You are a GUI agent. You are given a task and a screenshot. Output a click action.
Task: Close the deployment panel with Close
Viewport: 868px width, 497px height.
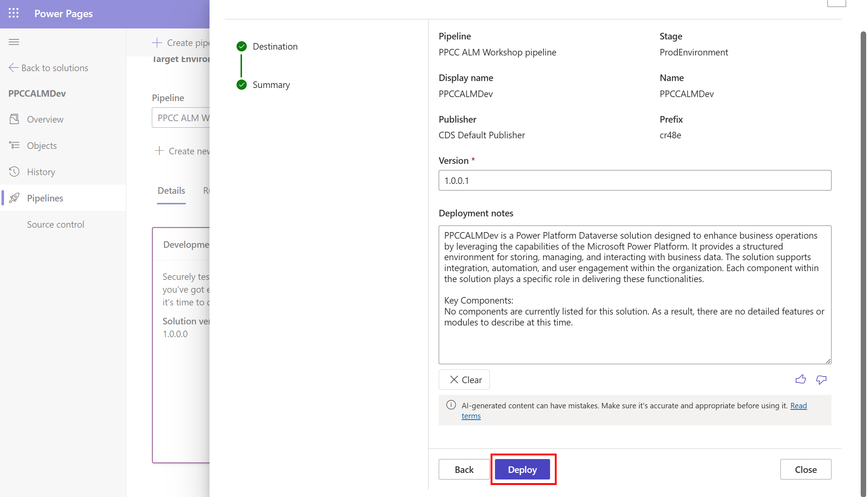tap(805, 469)
